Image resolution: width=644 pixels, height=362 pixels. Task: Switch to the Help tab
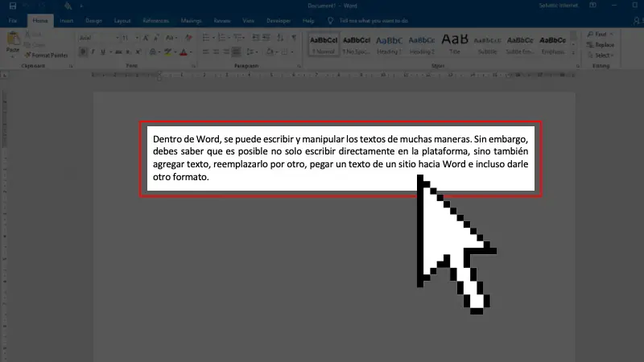click(x=308, y=21)
